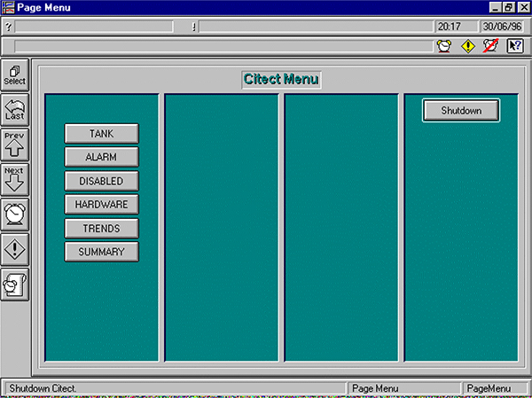Click the wide field below the prompt bar
The height and width of the screenshot is (398, 532).
pyautogui.click(x=223, y=46)
